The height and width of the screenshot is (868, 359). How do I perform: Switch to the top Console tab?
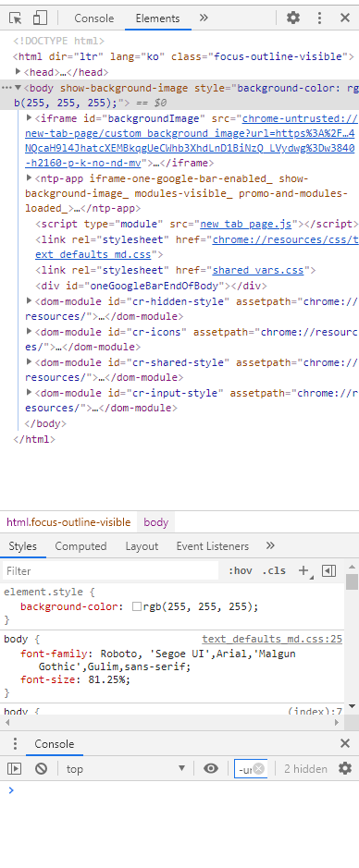point(94,18)
